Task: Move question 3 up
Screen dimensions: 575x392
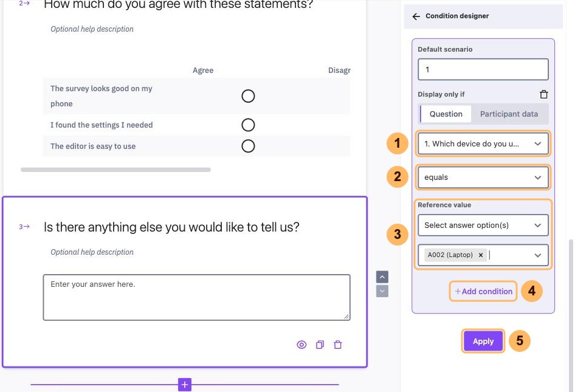Action: (x=382, y=277)
